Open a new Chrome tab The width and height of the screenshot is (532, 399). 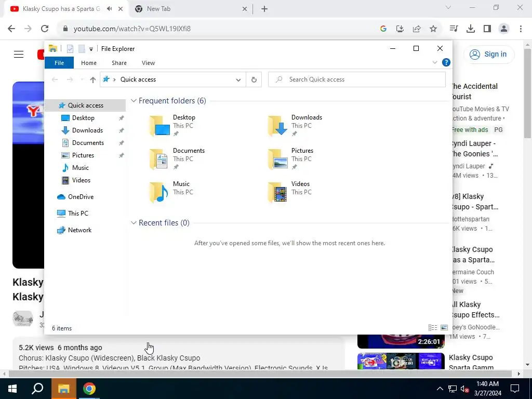click(x=264, y=9)
